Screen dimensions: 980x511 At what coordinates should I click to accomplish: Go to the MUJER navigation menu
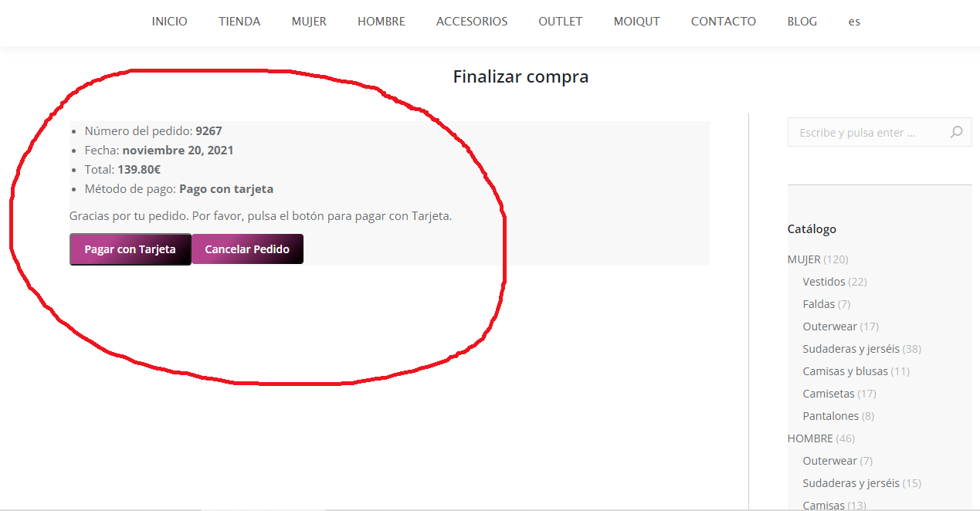pos(309,22)
